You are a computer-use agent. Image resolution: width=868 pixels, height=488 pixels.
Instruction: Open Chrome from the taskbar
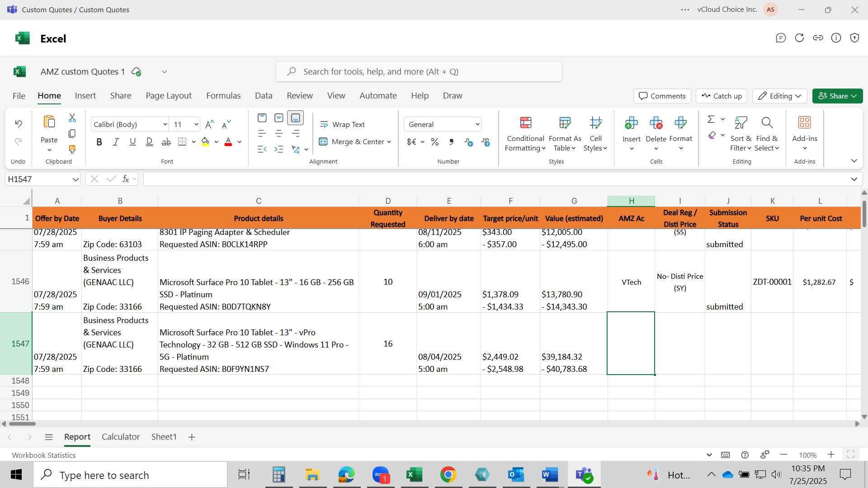click(x=448, y=475)
